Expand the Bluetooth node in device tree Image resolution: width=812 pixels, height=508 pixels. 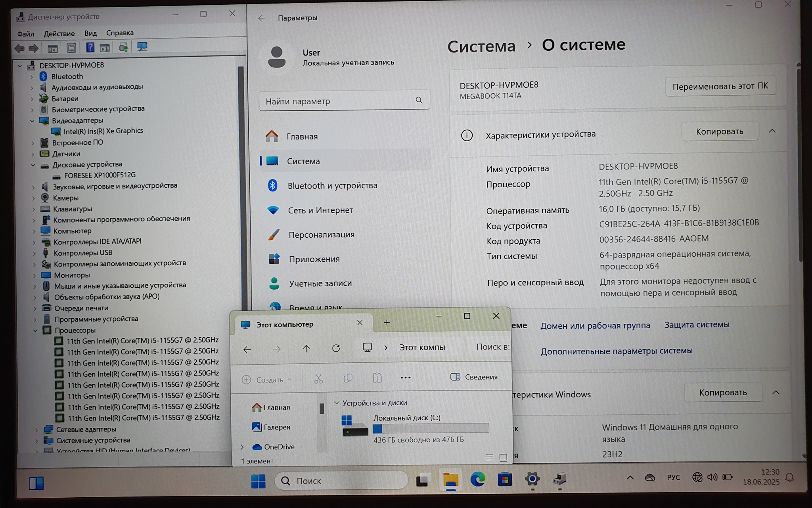pos(32,77)
